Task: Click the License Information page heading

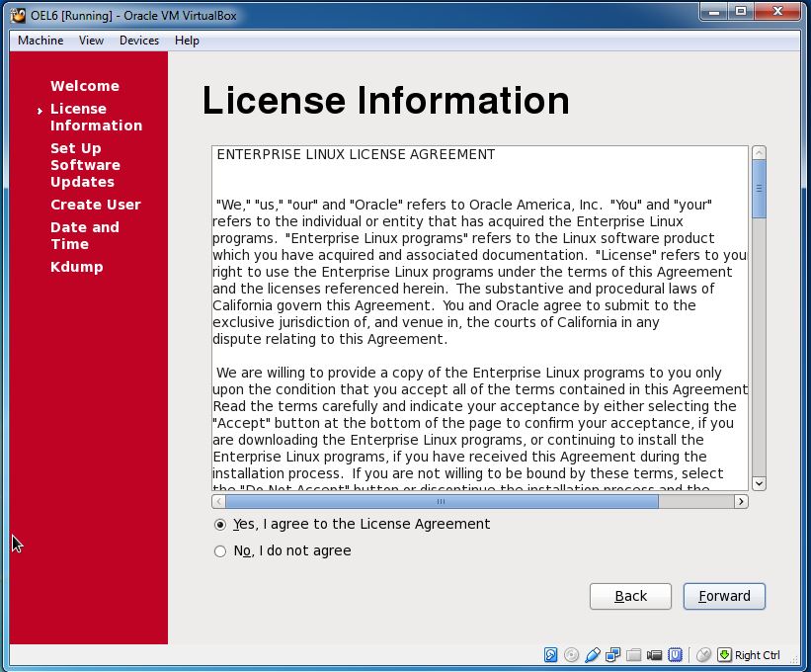Action: pos(386,100)
